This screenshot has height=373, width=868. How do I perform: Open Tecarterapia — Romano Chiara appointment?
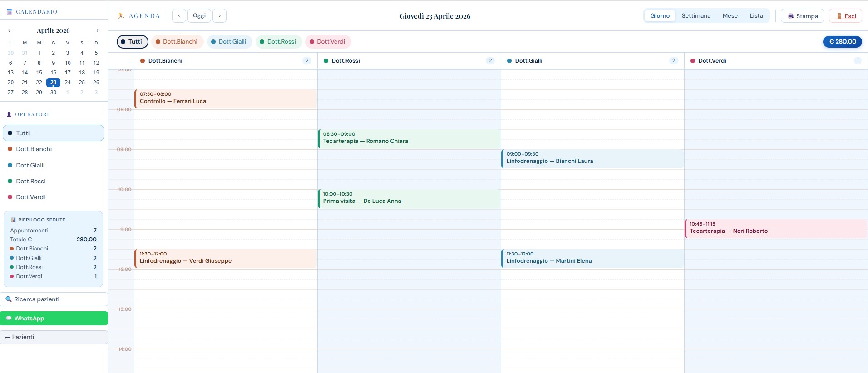click(409, 139)
